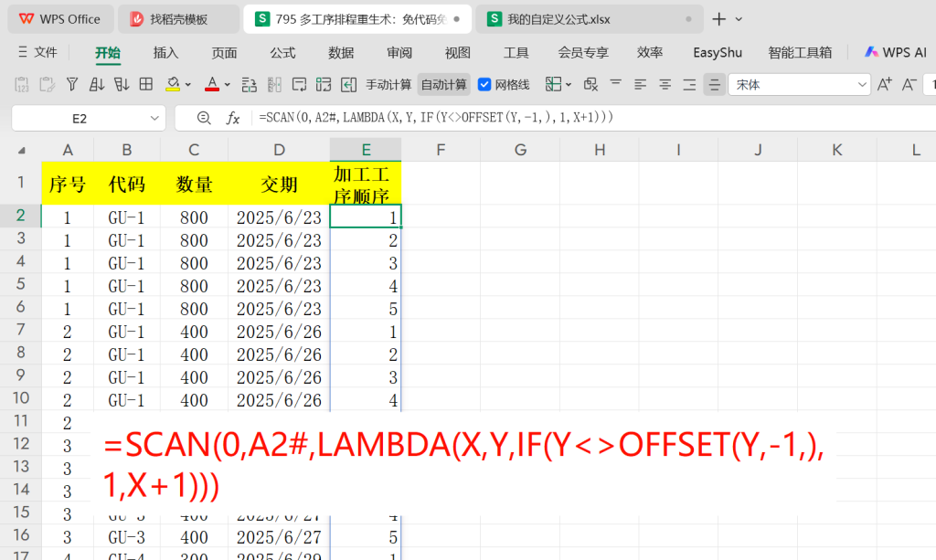Sort ascending with the A-Z icon
The height and width of the screenshot is (560, 936).
(97, 85)
